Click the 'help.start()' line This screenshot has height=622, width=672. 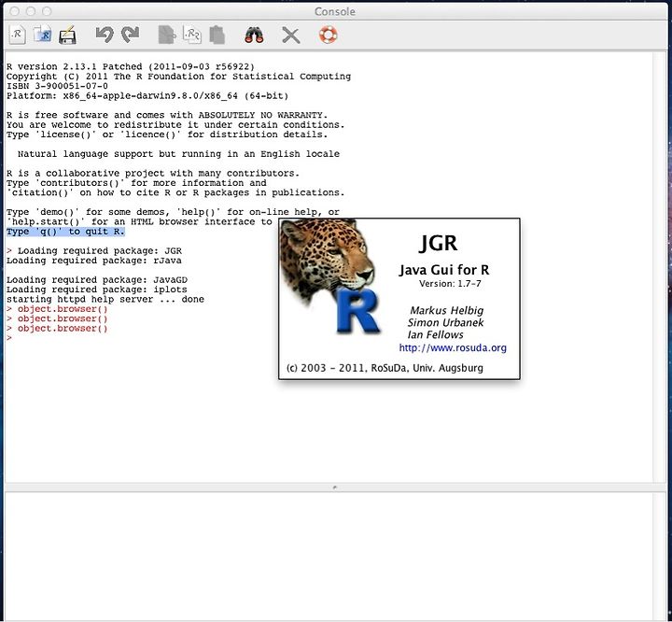tap(139, 221)
